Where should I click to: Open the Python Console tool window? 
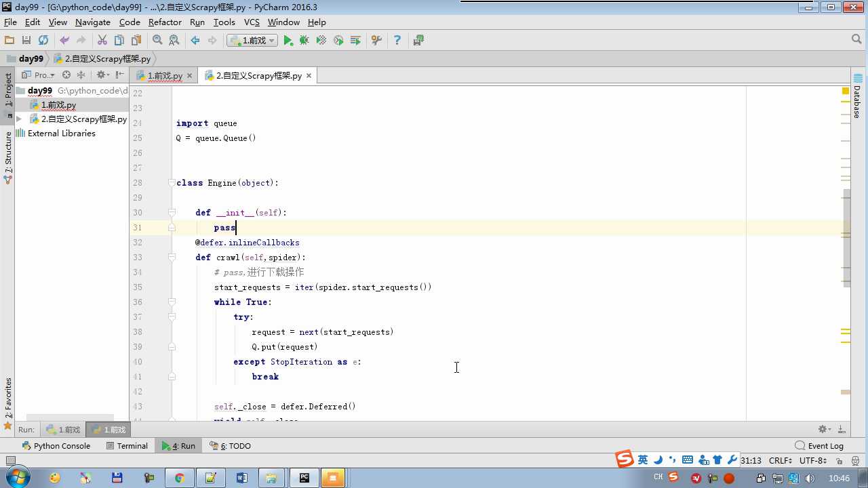pos(56,446)
